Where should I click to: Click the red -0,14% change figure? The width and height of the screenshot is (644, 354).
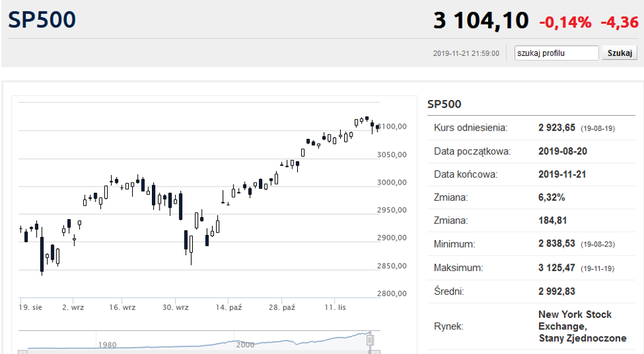click(565, 22)
